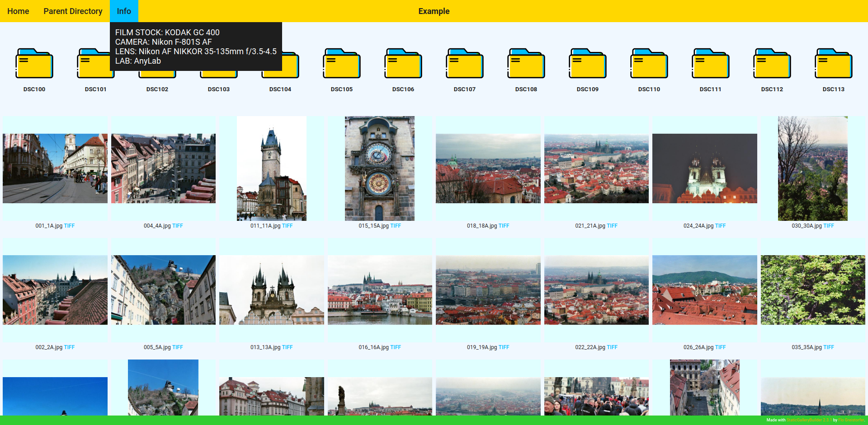This screenshot has width=868, height=425.
Task: Open the DSC107 folder icon
Action: [465, 64]
